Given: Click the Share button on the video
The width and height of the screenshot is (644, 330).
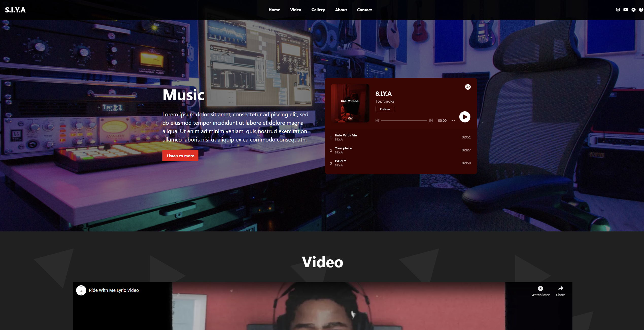Looking at the screenshot, I should (x=561, y=290).
